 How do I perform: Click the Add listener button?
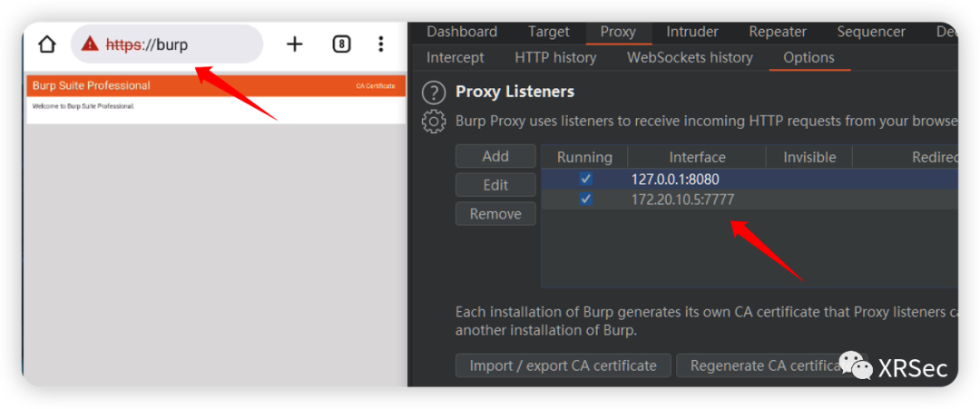(x=495, y=156)
